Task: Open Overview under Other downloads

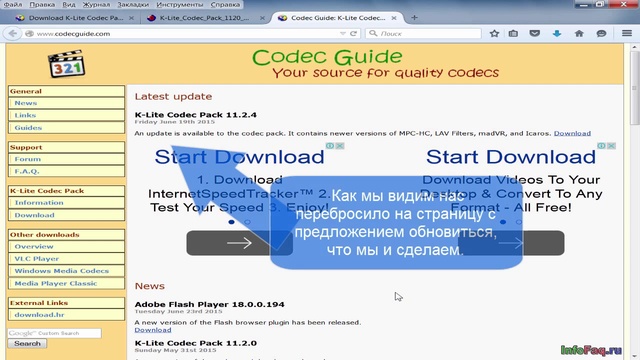Action: 34,247
